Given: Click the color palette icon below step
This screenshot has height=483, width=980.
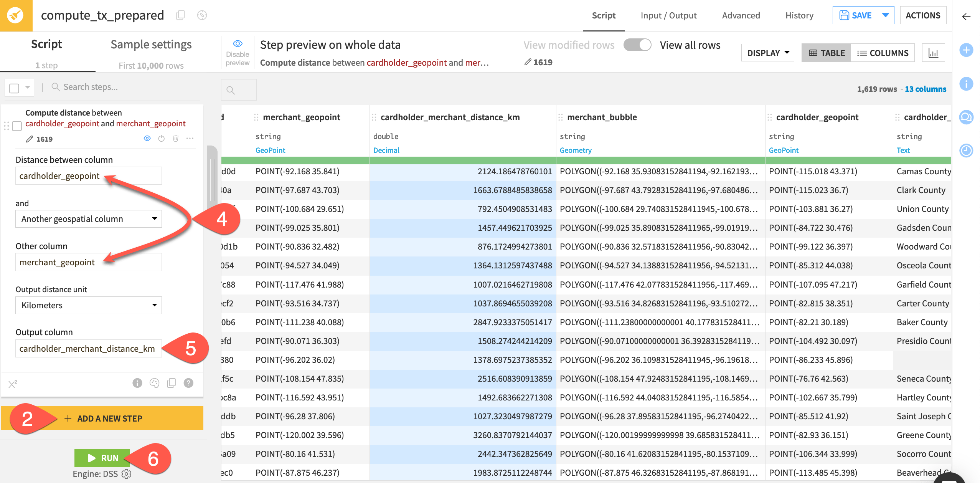Looking at the screenshot, I should tap(154, 383).
